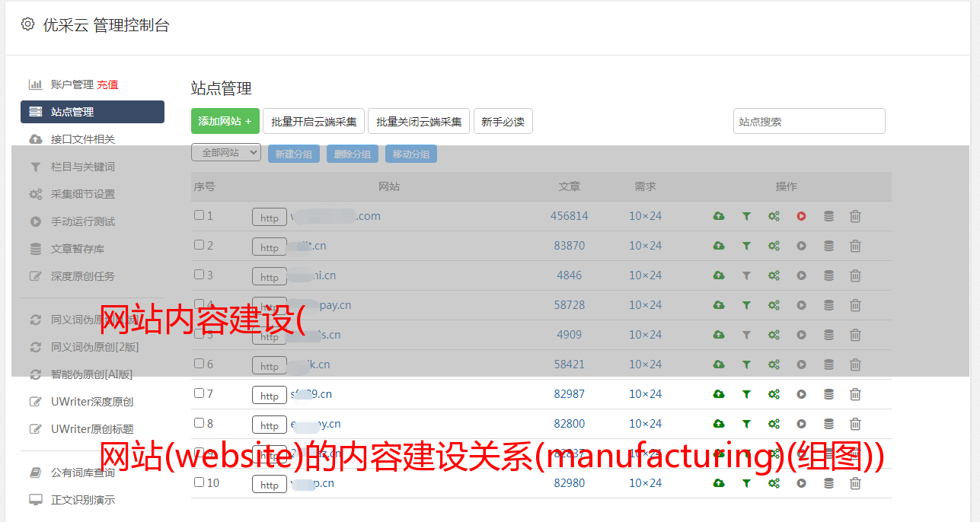Open the filter icon in row 6
Viewport: 980px width, 522px height.
tap(746, 364)
